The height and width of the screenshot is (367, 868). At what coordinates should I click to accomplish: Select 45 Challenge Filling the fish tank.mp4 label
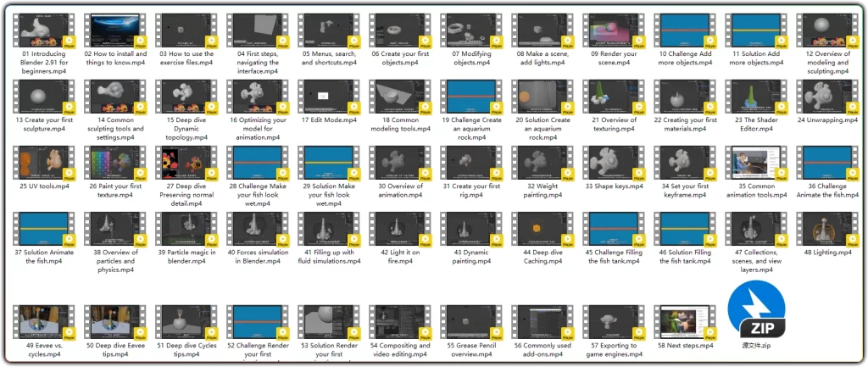tap(614, 257)
